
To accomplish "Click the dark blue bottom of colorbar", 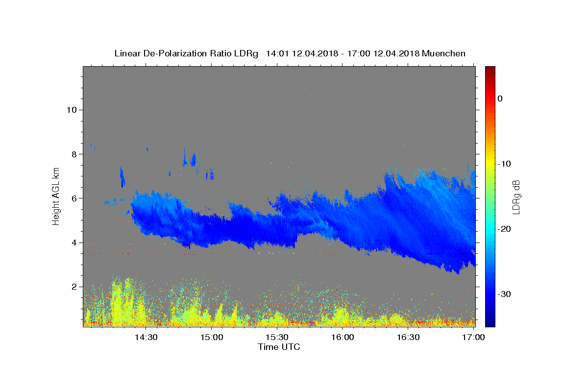I will coord(490,321).
